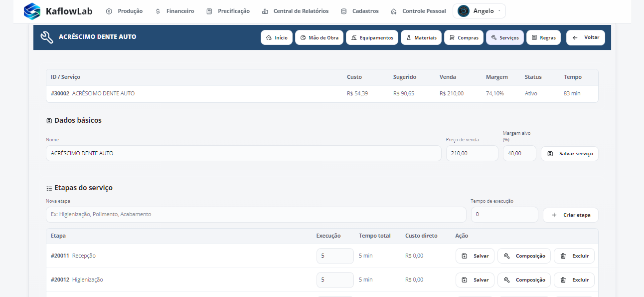644x297 pixels.
Task: Click the Margem alvo field
Action: click(519, 153)
